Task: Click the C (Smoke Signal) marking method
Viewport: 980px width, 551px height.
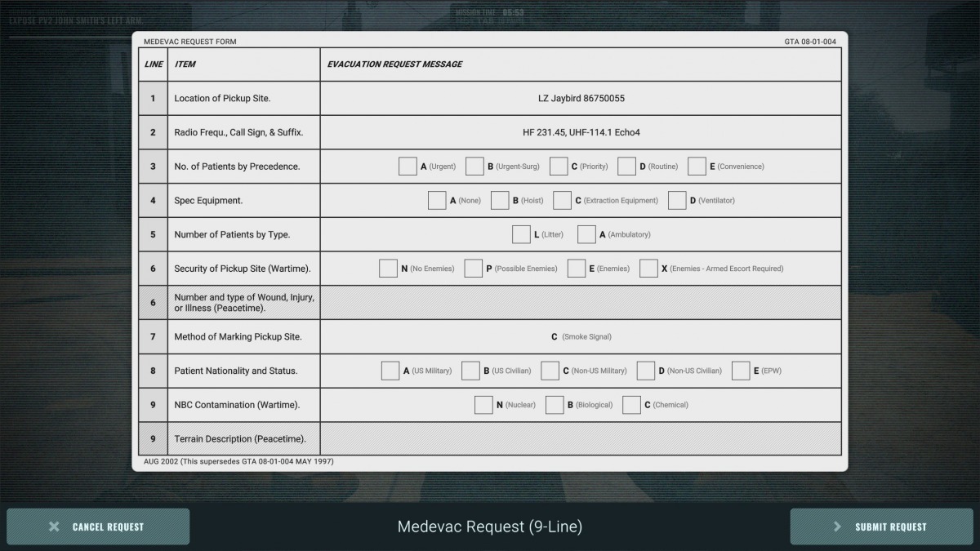Action: point(581,337)
